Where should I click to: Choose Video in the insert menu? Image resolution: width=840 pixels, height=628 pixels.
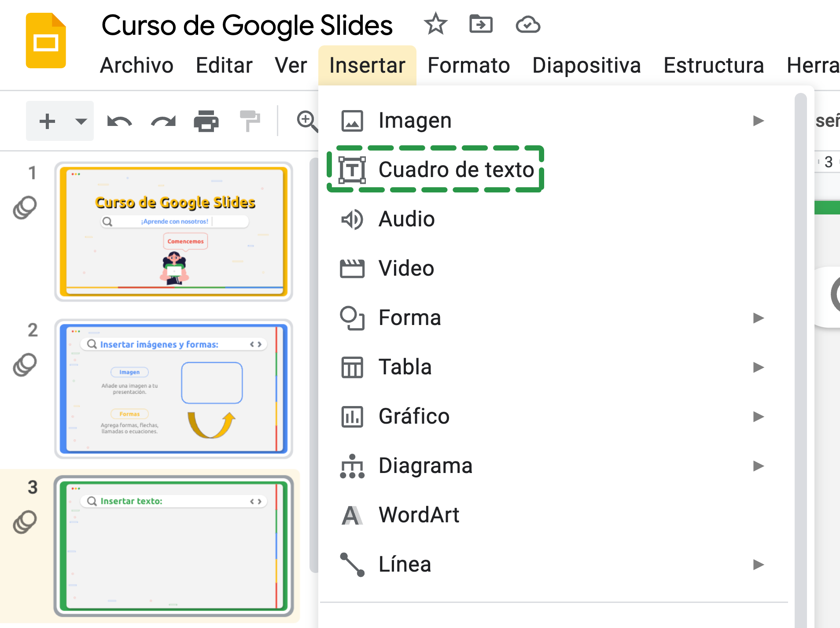coord(556,269)
